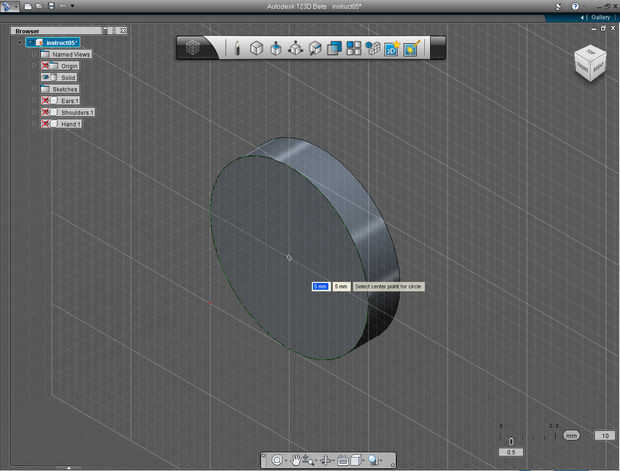Select the Pattern grid tool

[354, 48]
